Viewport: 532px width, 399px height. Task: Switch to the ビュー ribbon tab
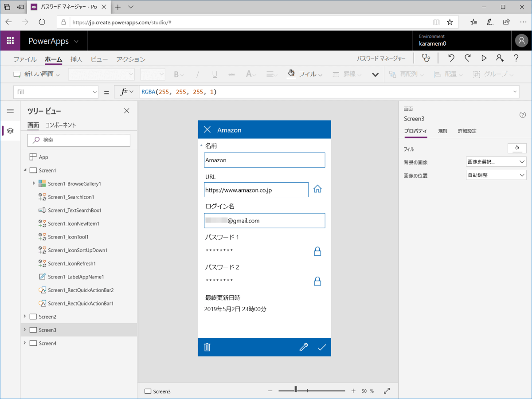pos(99,59)
